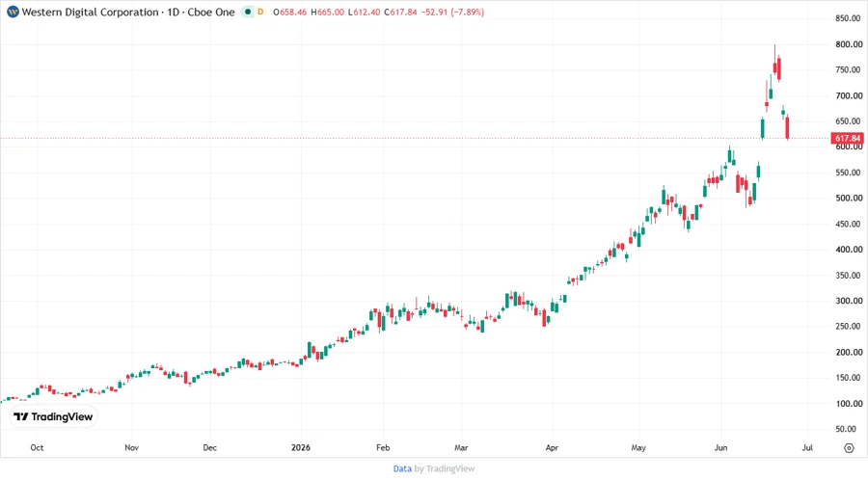Click the Mar date axis label
This screenshot has width=868, height=480.
tap(461, 447)
